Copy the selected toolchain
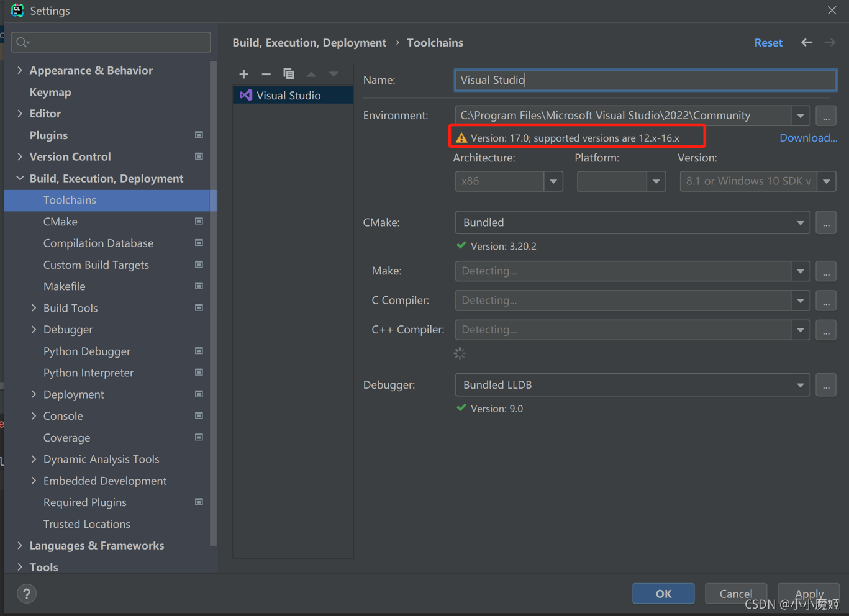849x616 pixels. (x=289, y=74)
